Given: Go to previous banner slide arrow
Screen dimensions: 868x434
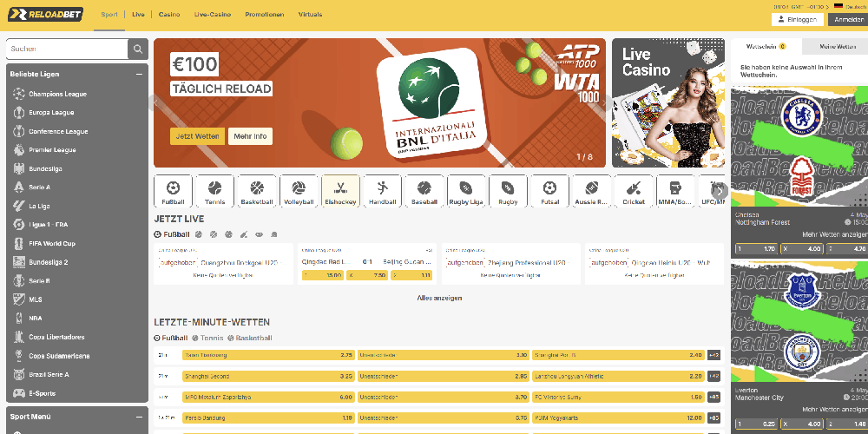Looking at the screenshot, I should coord(156,103).
